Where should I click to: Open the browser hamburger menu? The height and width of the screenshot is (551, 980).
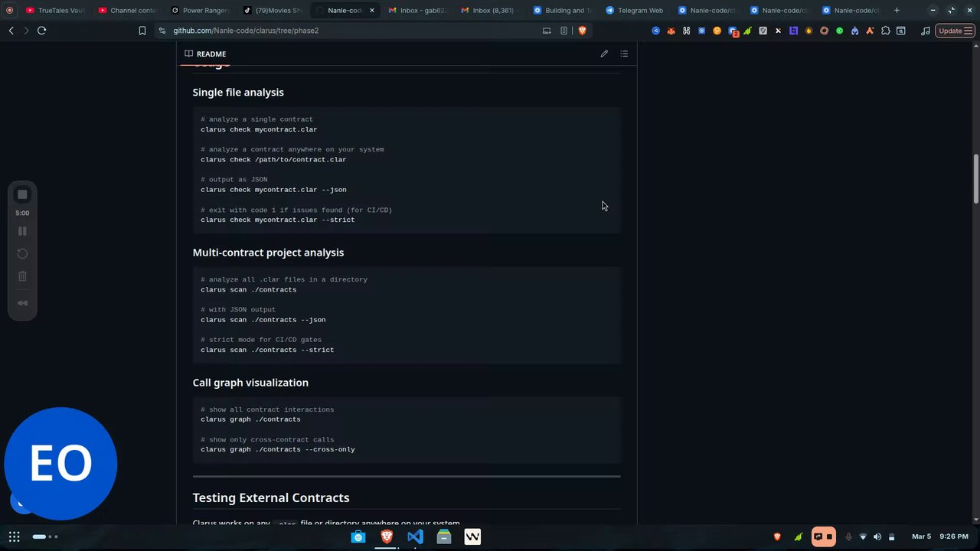click(x=970, y=31)
